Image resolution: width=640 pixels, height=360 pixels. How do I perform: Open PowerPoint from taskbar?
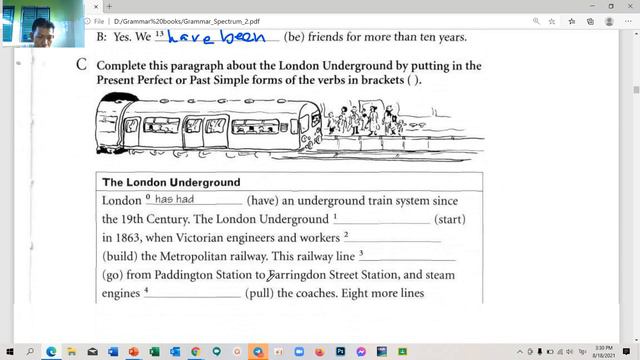pyautogui.click(x=134, y=351)
